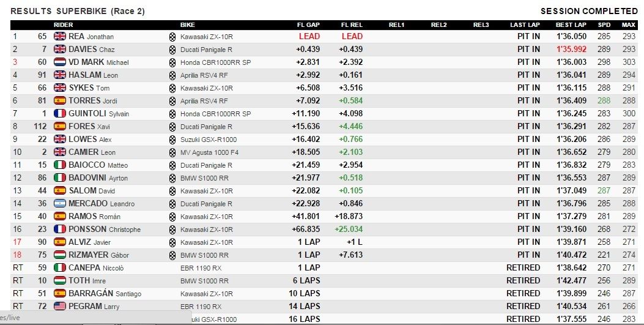The image size is (644, 325).
Task: Click the Hungarian flag beside RIZMAYER Gábor
Action: [x=59, y=255]
